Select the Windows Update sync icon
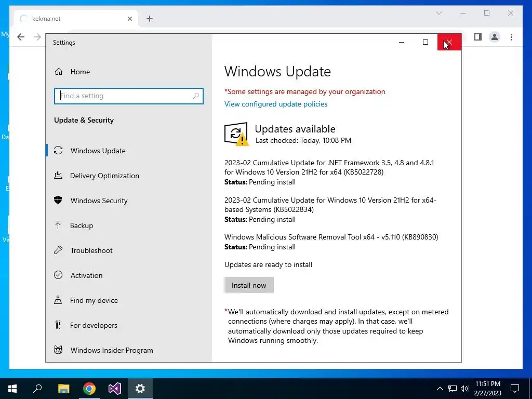 [58, 150]
